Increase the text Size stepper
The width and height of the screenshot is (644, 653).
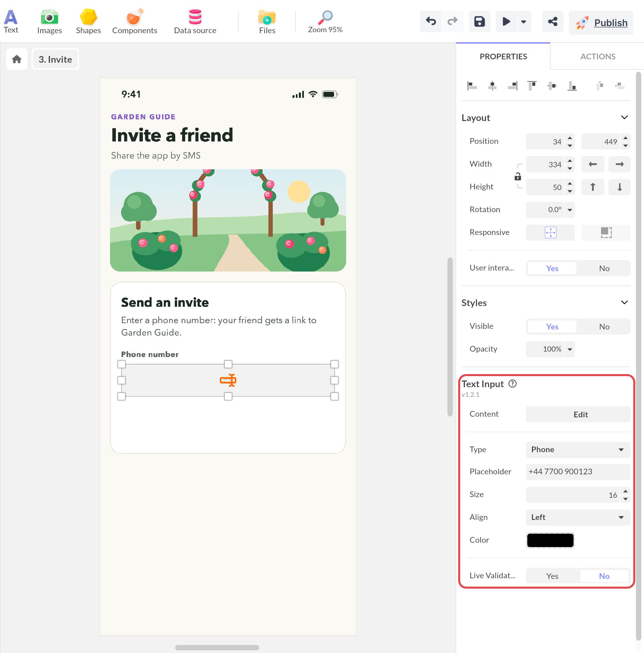point(626,491)
